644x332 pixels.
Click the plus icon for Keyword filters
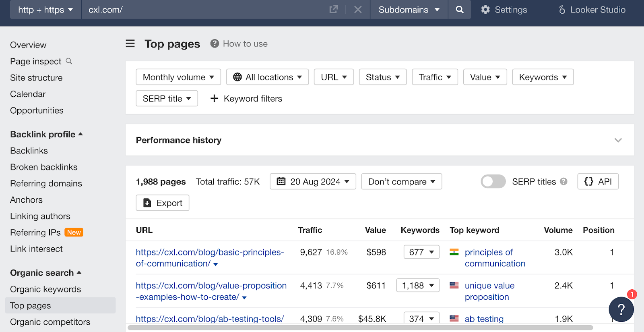[x=214, y=98]
